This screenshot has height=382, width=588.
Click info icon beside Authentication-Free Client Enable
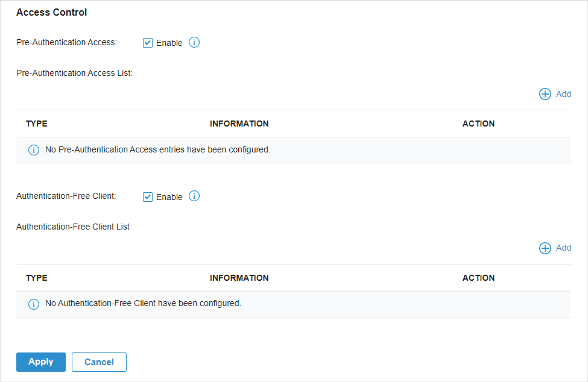[194, 196]
